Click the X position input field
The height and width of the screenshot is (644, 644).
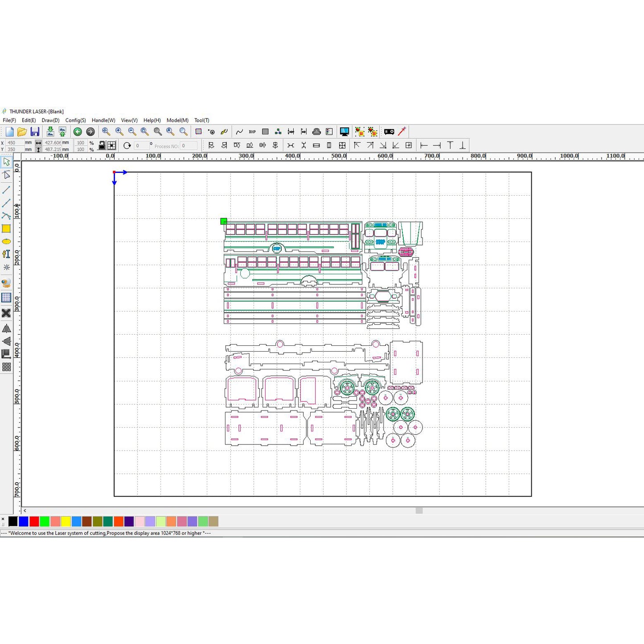(x=14, y=143)
